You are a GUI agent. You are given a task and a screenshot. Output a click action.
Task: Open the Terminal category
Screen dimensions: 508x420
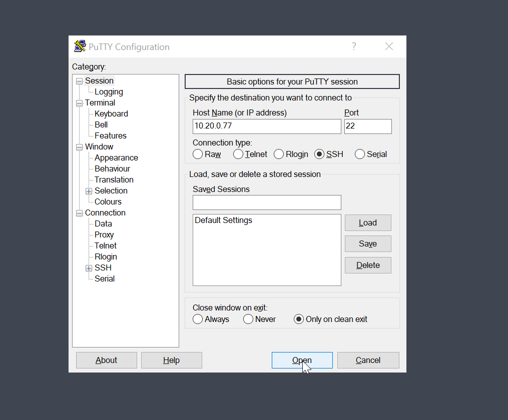click(100, 102)
